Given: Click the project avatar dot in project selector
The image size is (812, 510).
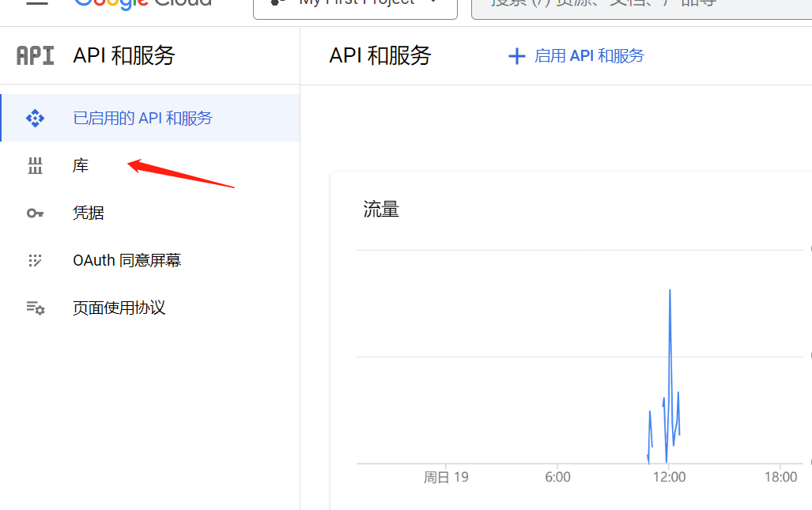Looking at the screenshot, I should pyautogui.click(x=276, y=2).
